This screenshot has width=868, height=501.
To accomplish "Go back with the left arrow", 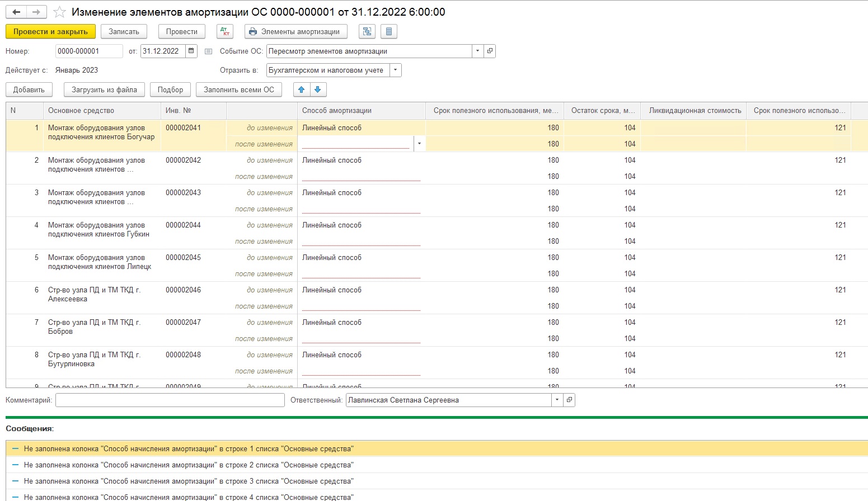I will pyautogui.click(x=16, y=12).
